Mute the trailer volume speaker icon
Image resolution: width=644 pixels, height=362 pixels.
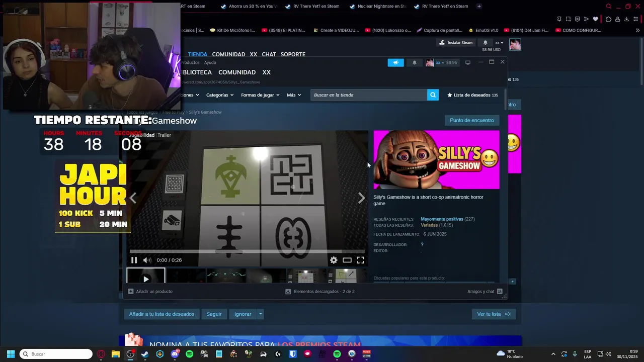click(x=147, y=260)
